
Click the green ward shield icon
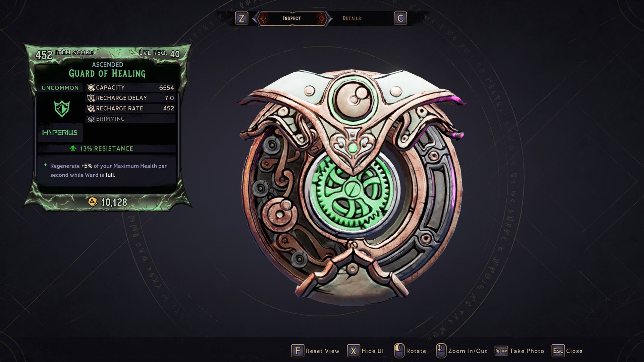click(62, 109)
